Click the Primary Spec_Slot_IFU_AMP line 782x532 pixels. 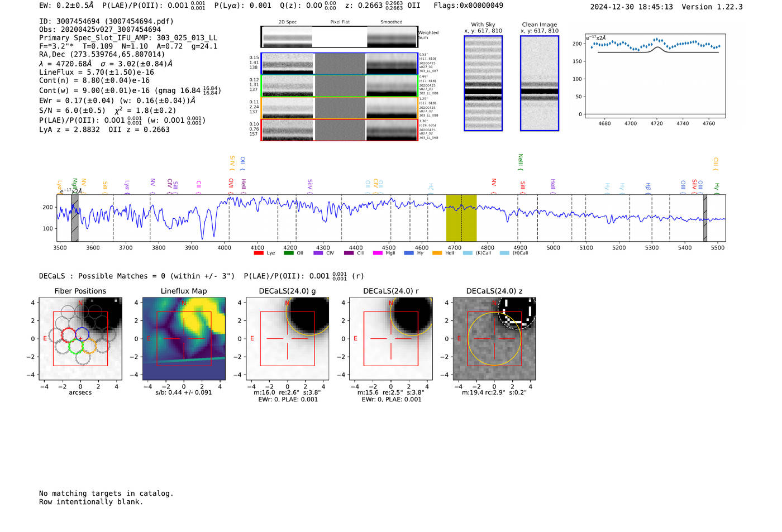click(128, 38)
